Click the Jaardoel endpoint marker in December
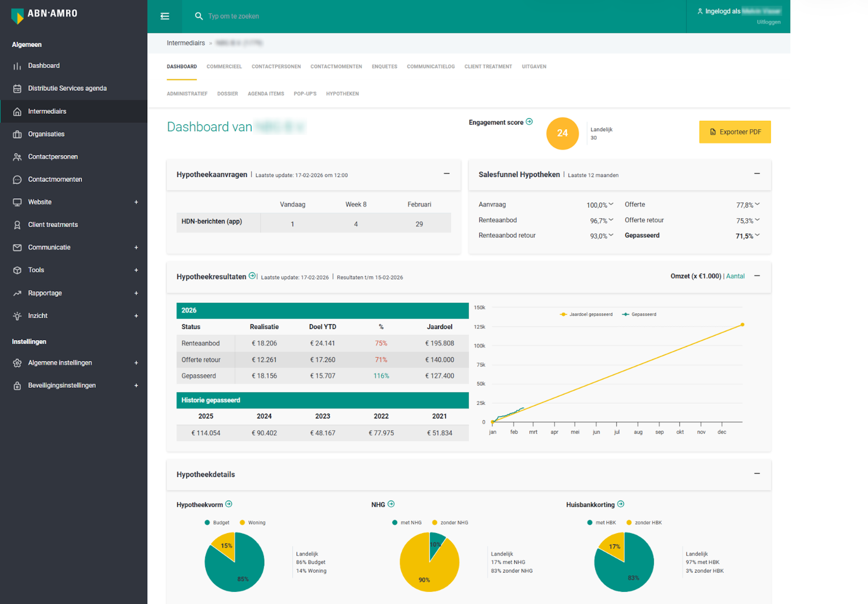Screen dimensions: 868x604 742,324
